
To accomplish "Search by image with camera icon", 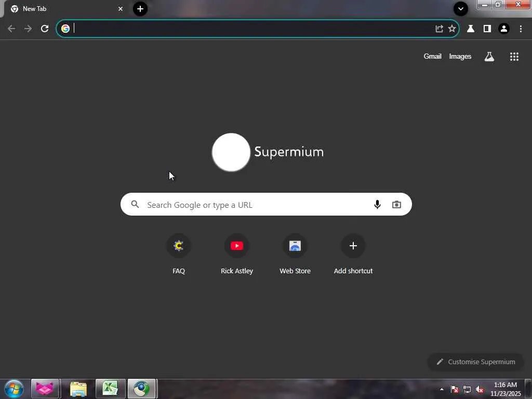I will tap(396, 204).
